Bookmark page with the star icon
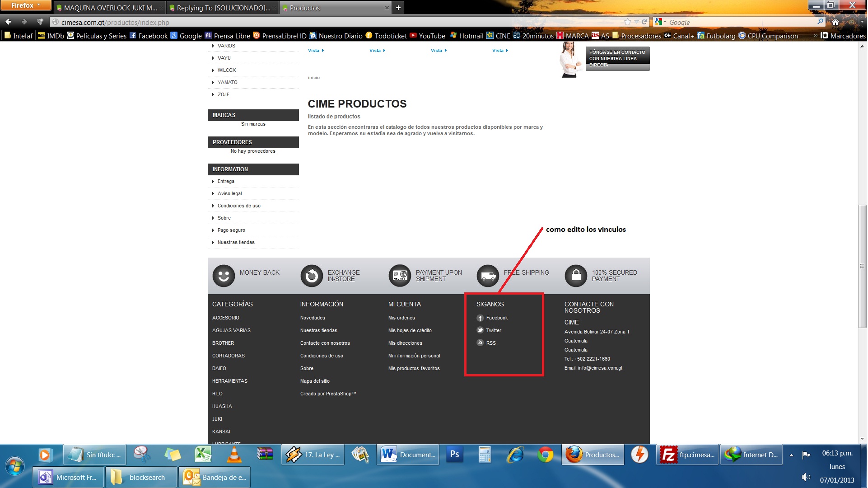Image resolution: width=868 pixels, height=488 pixels. click(x=628, y=22)
